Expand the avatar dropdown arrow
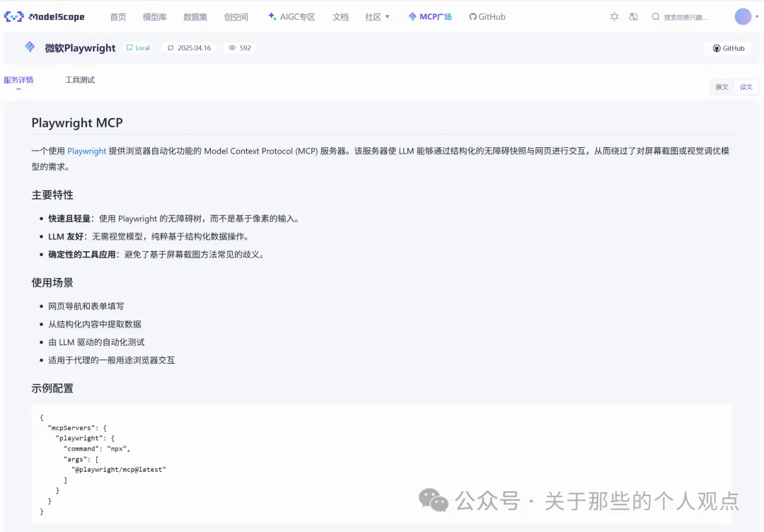The width and height of the screenshot is (764, 532). click(x=757, y=16)
